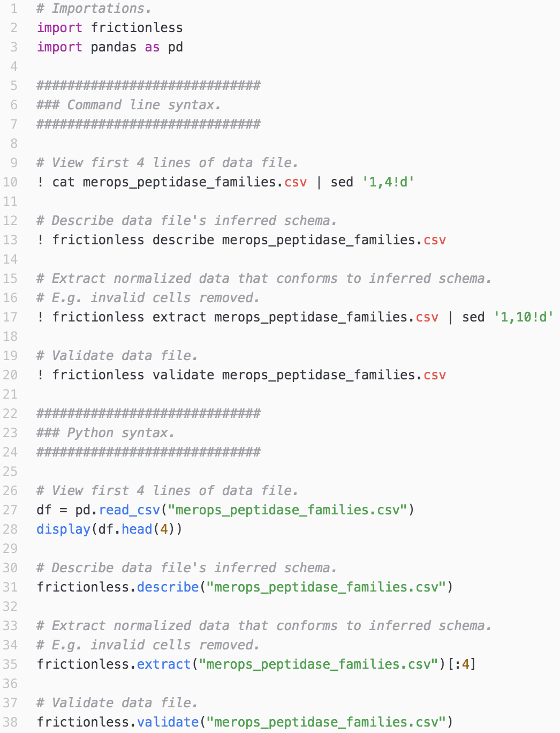Click the display function on line 28
Image resolution: width=560 pixels, height=733 pixels.
tap(63, 529)
